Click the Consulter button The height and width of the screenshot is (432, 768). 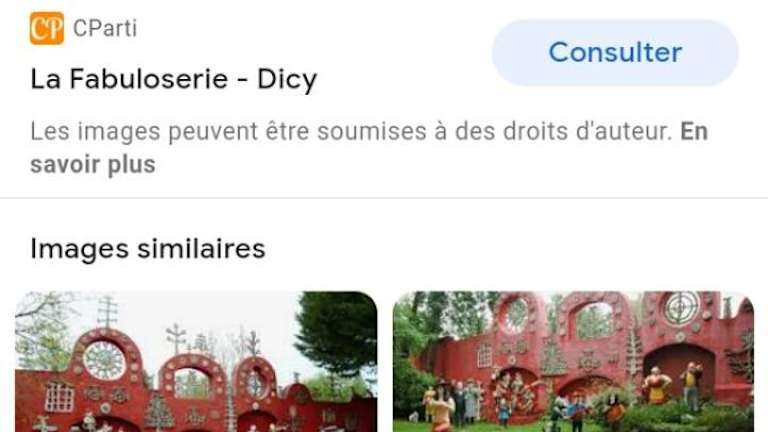point(615,52)
